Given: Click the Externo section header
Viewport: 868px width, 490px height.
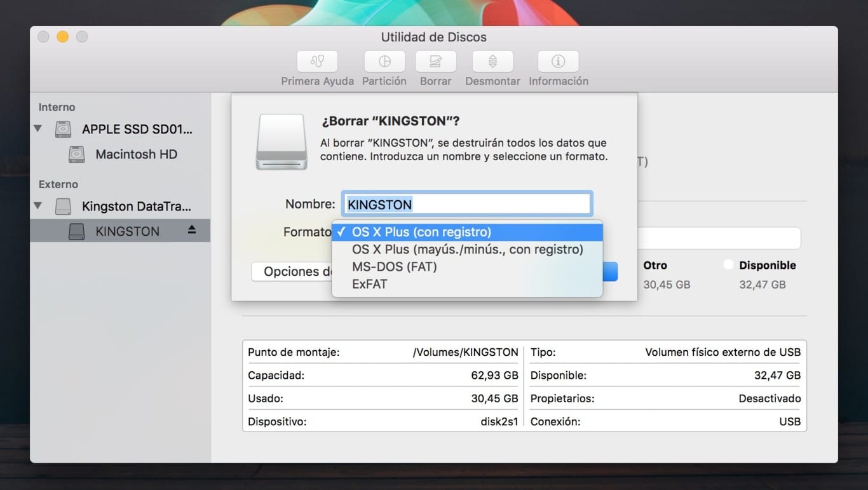Looking at the screenshot, I should click(58, 184).
